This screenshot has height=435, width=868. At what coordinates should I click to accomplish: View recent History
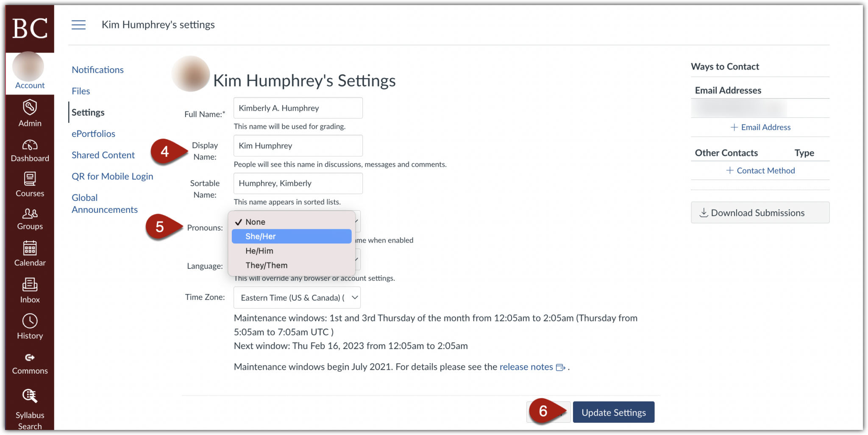click(x=29, y=326)
